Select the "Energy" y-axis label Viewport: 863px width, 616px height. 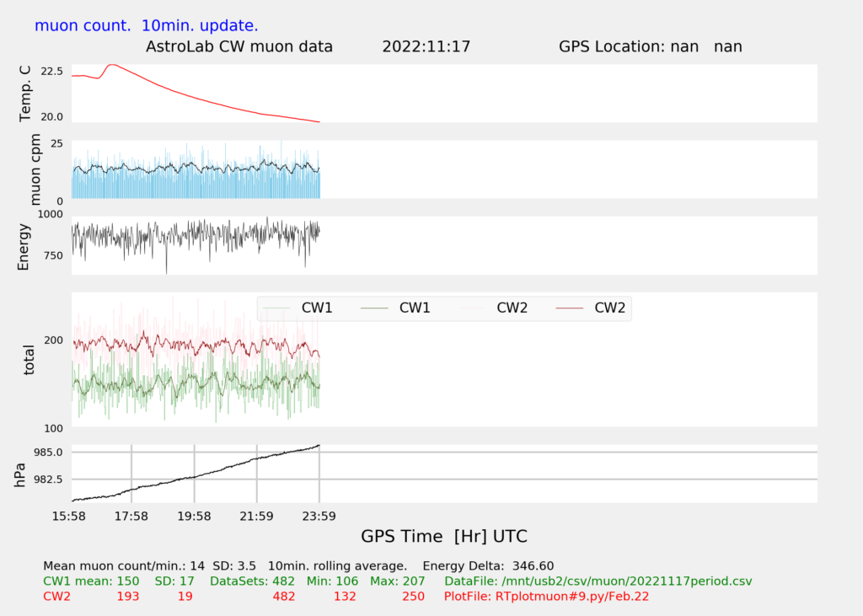coord(24,246)
